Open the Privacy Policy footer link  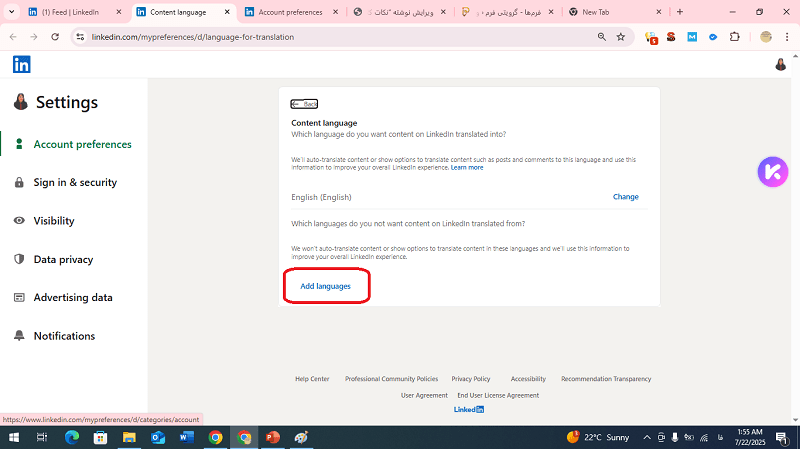(x=471, y=379)
